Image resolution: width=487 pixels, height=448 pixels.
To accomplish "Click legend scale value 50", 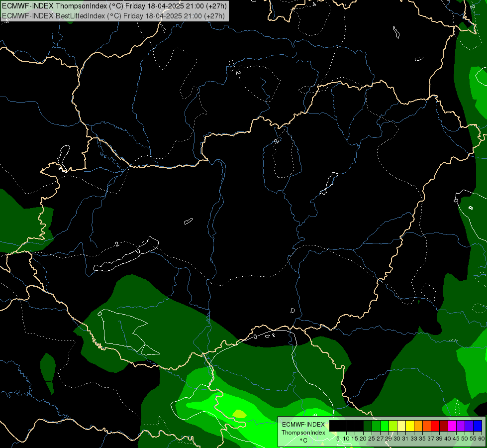I will pos(465,439).
